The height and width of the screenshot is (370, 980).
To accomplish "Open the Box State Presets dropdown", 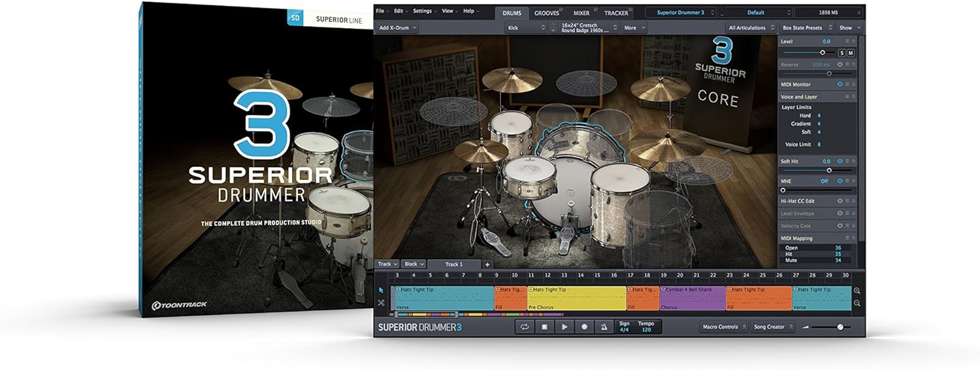I will point(807,27).
